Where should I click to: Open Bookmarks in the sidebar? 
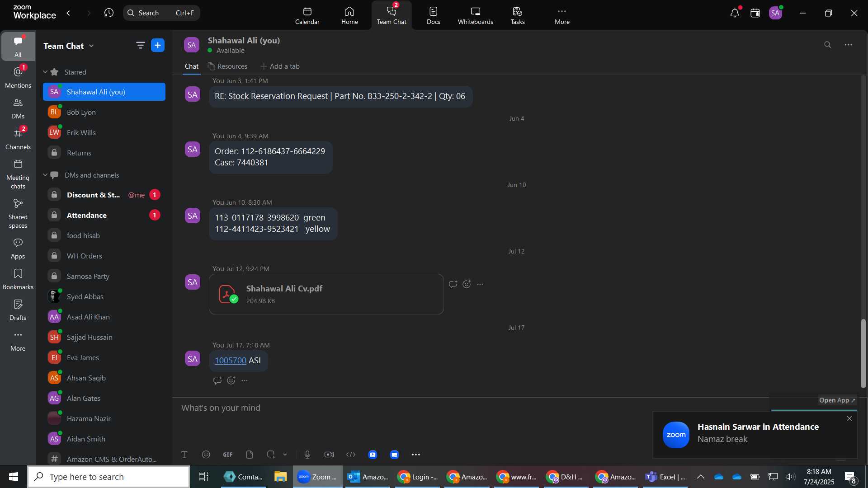pos(18,279)
